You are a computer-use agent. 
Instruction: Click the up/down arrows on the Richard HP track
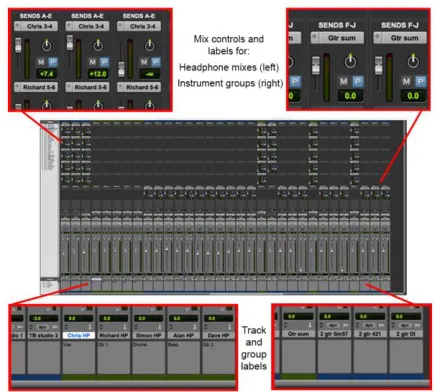click(x=101, y=326)
